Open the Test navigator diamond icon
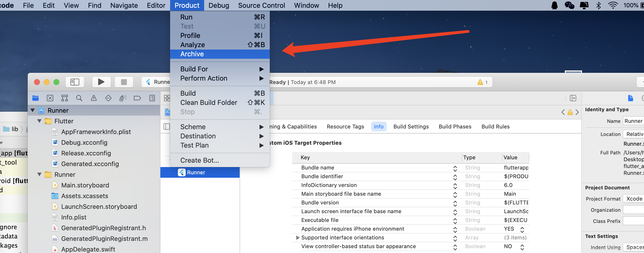Viewport: 644px width, 253px height. [108, 98]
